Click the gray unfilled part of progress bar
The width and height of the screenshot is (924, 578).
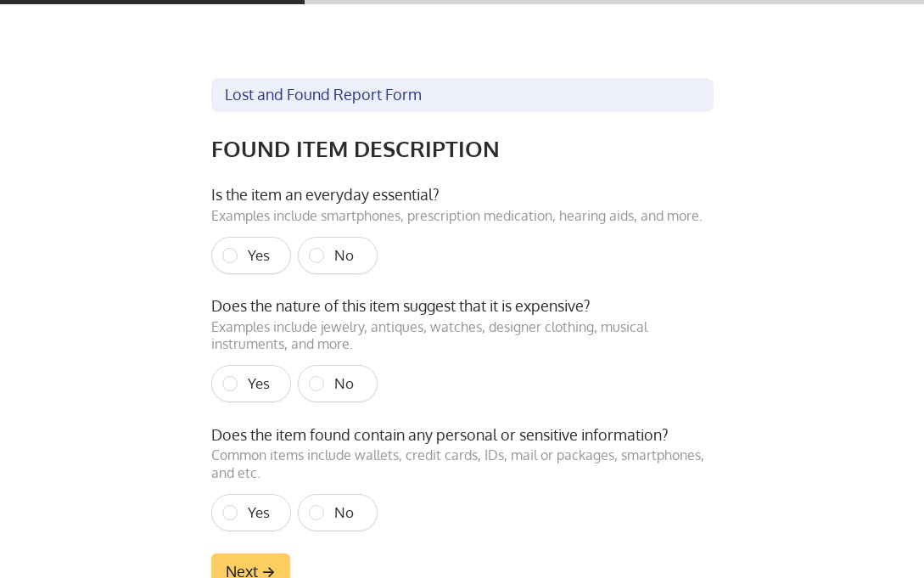click(611, 2)
